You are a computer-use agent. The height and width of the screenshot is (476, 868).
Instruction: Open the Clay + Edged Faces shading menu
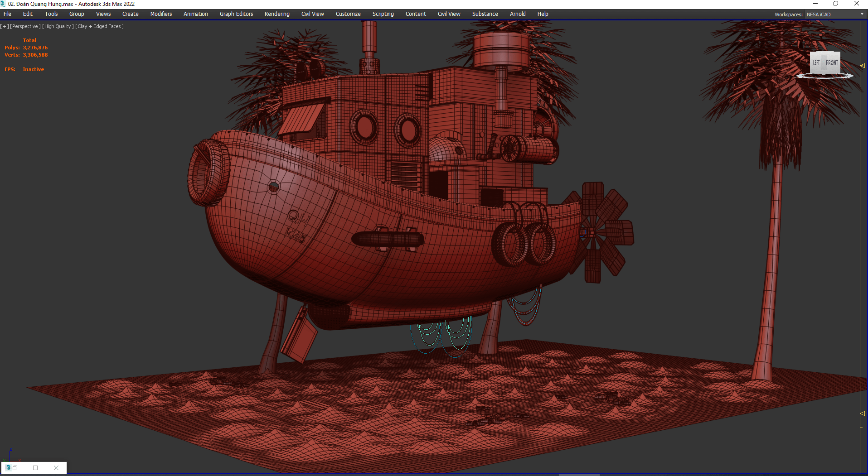(99, 26)
